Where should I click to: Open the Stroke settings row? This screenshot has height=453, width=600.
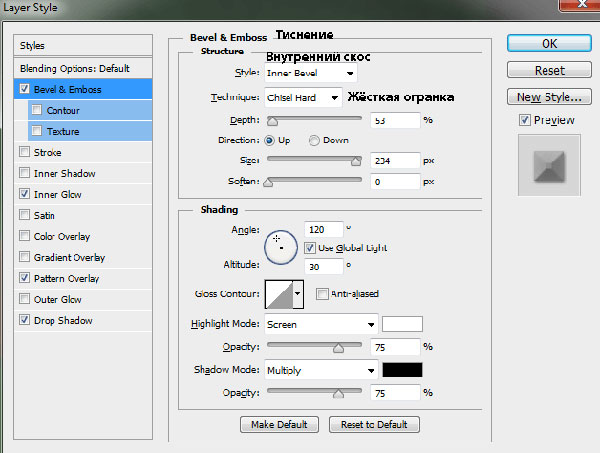click(x=83, y=152)
